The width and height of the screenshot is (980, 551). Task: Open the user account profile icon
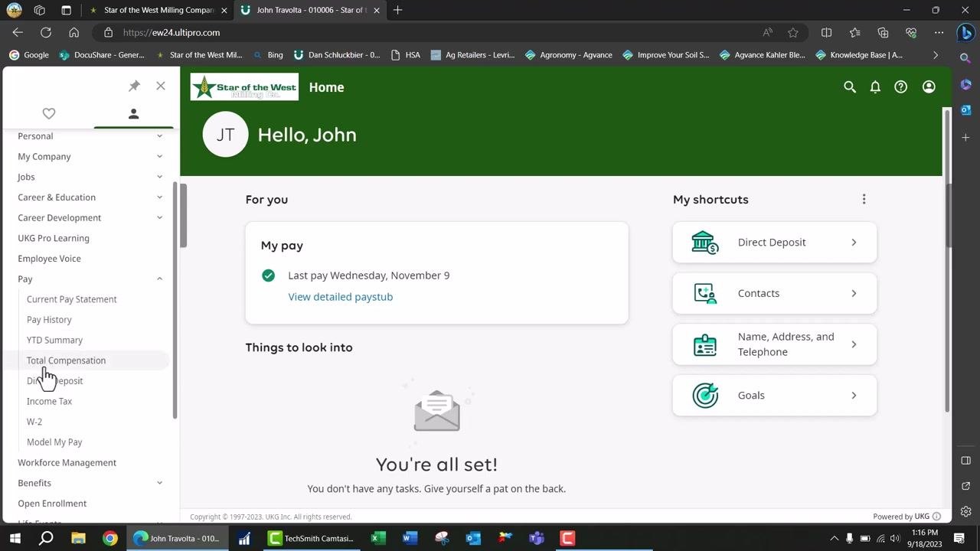929,87
